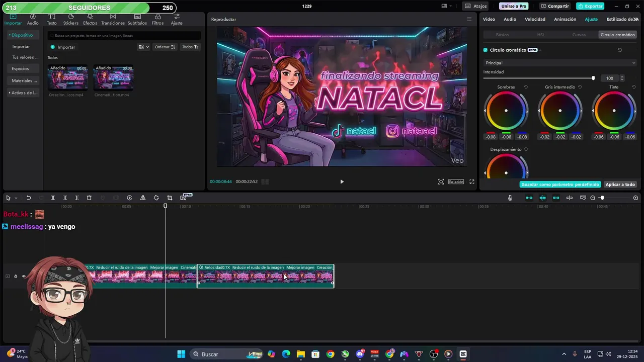Reset the Gris intermedio color wheel

click(580, 87)
